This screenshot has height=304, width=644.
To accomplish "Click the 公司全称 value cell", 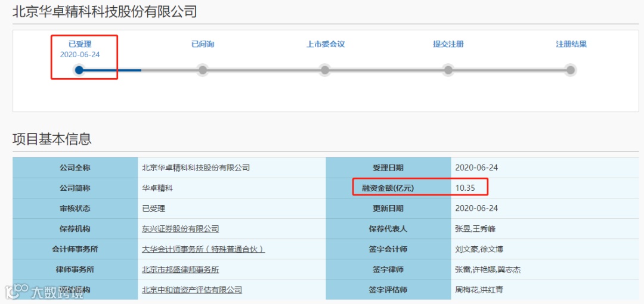I will pyautogui.click(x=231, y=167).
